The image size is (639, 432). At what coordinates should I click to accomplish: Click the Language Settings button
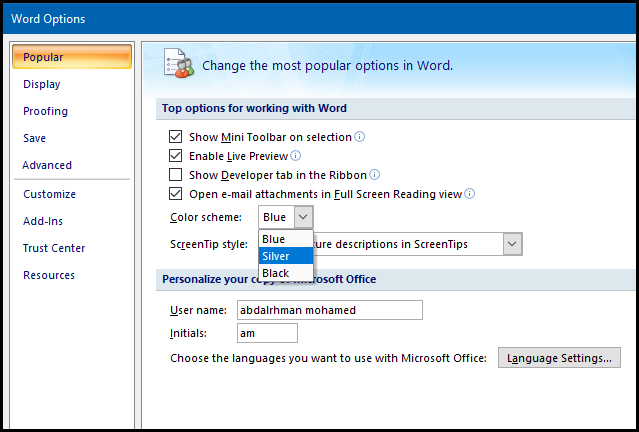[x=559, y=358]
